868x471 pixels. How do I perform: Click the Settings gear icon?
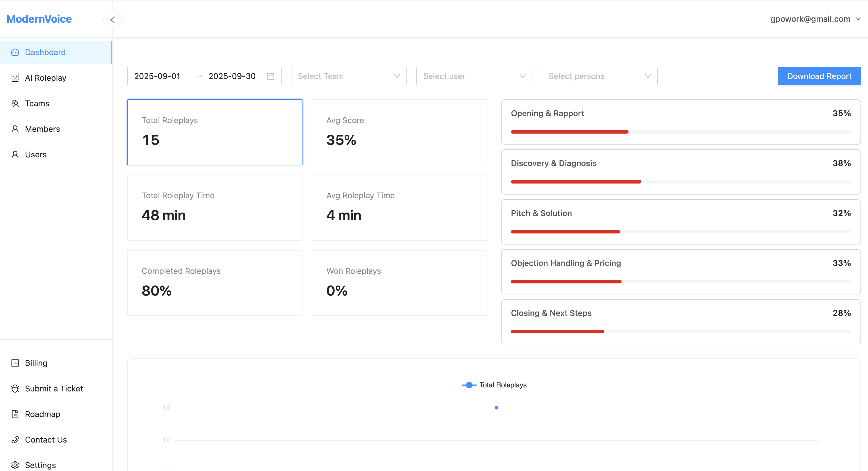tap(15, 465)
